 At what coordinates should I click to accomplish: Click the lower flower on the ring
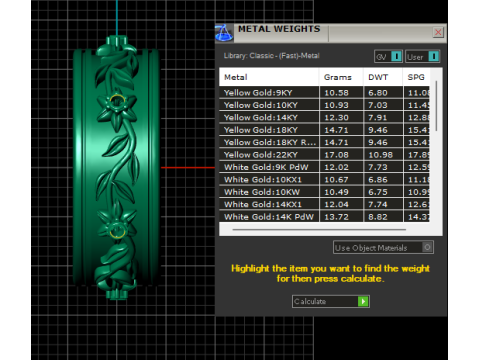pyautogui.click(x=117, y=222)
